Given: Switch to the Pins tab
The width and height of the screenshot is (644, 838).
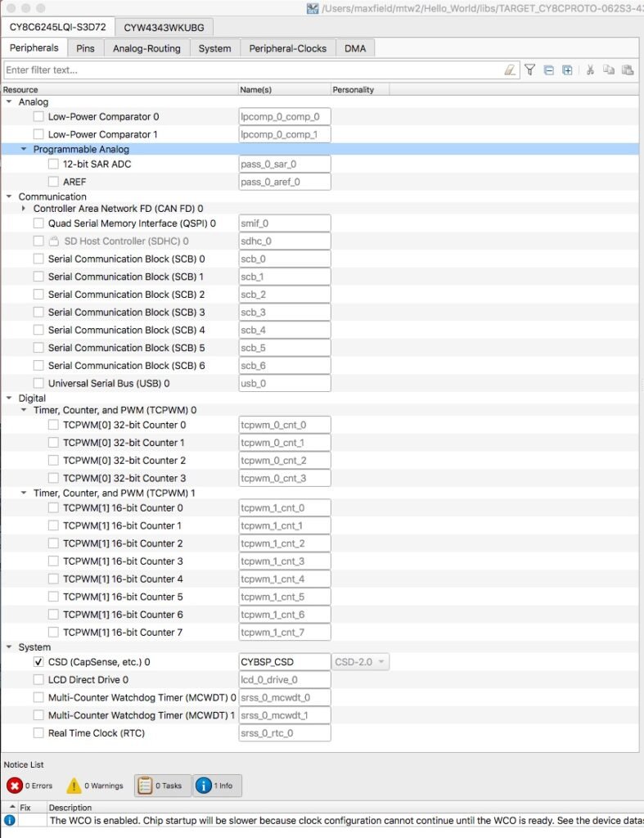Looking at the screenshot, I should pyautogui.click(x=85, y=48).
